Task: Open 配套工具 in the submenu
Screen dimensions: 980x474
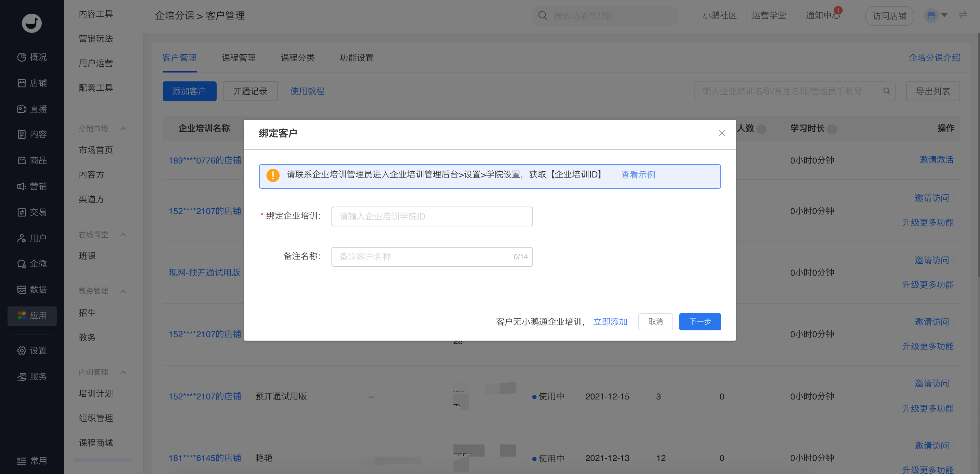Action: coord(96,88)
